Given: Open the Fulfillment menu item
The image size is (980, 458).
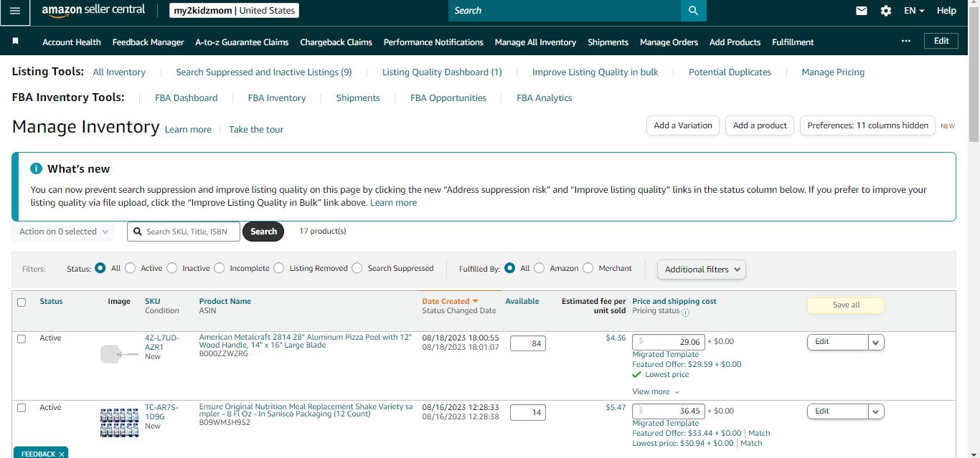Looking at the screenshot, I should tap(793, 42).
